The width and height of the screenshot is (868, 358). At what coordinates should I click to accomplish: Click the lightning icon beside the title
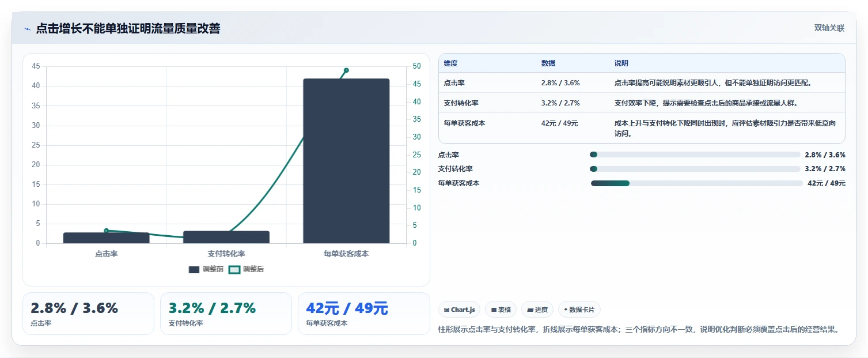click(x=28, y=29)
